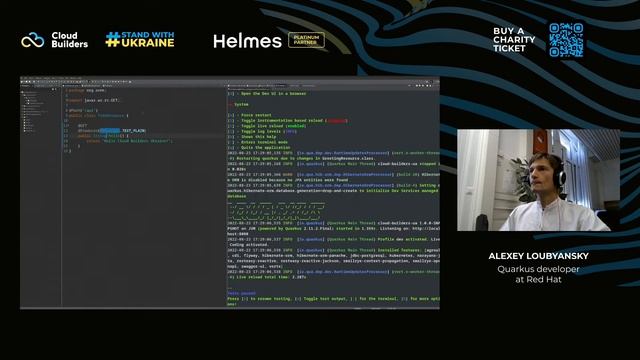Image resolution: width=640 pixels, height=360 pixels.
Task: Click the 'Open the Dev UI in a browser' line
Action: coord(267,93)
